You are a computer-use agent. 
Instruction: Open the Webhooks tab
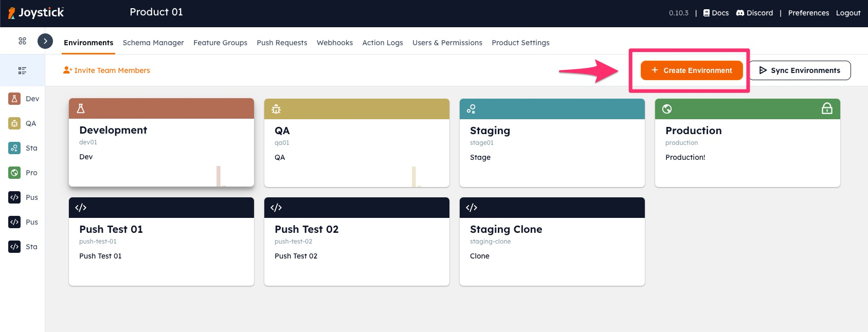(x=335, y=43)
